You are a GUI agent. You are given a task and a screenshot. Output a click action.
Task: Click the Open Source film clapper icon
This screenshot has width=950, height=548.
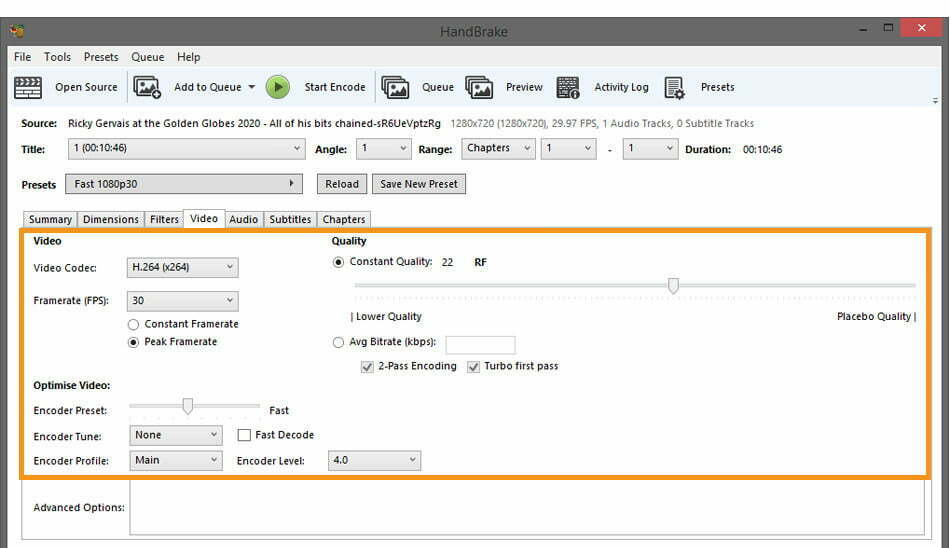tap(28, 87)
